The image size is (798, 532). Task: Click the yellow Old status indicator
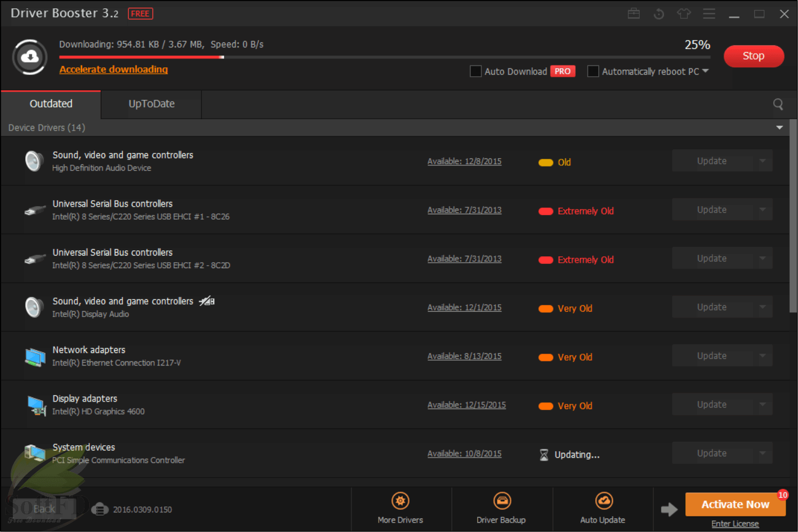[555, 162]
